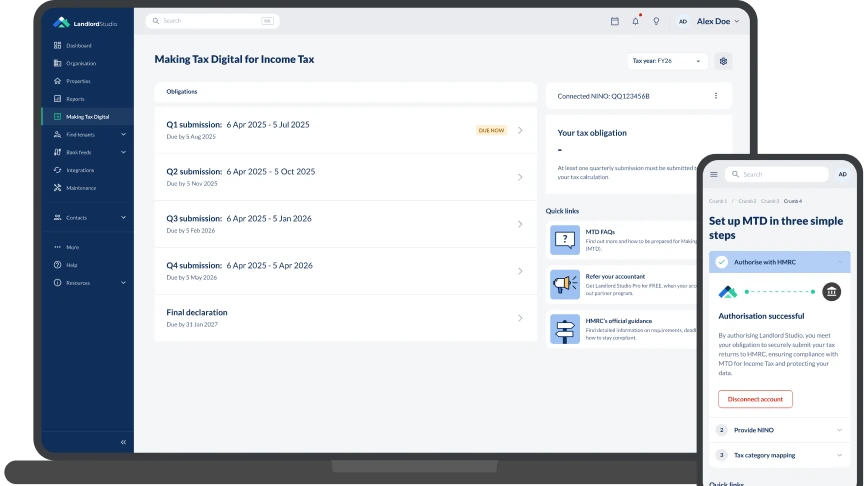Click Disconnect account button

point(755,399)
